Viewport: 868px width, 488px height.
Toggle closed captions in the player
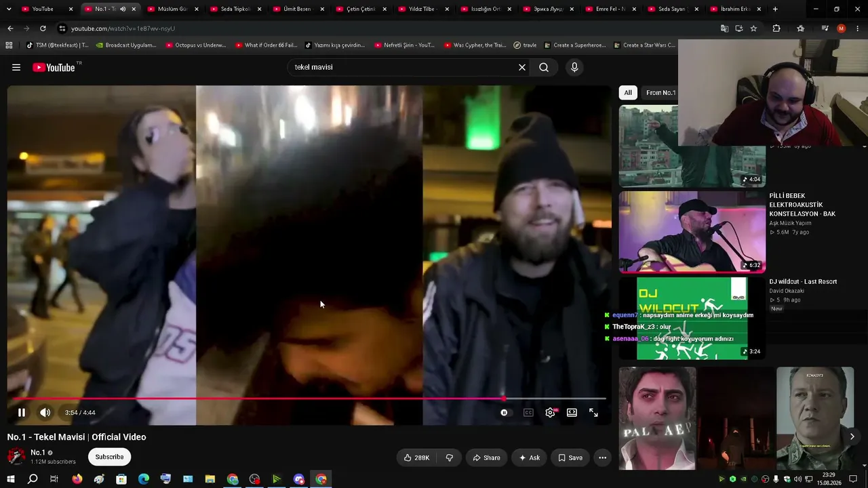[x=528, y=412]
